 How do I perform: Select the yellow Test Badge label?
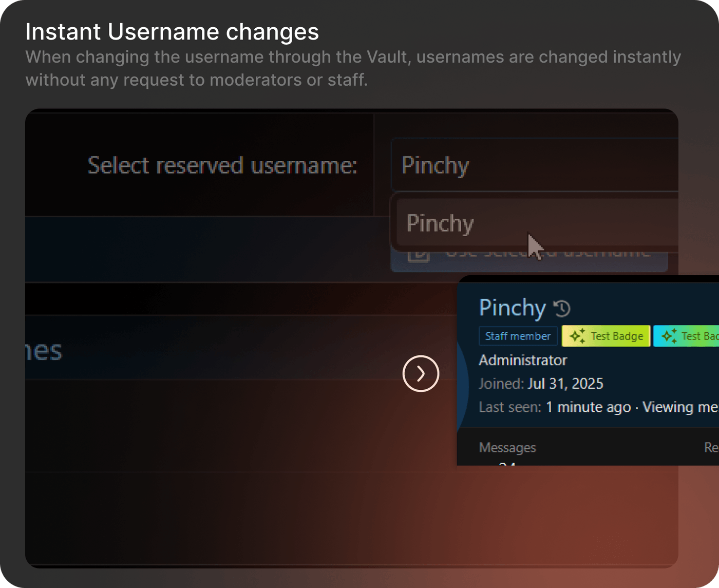coord(616,336)
